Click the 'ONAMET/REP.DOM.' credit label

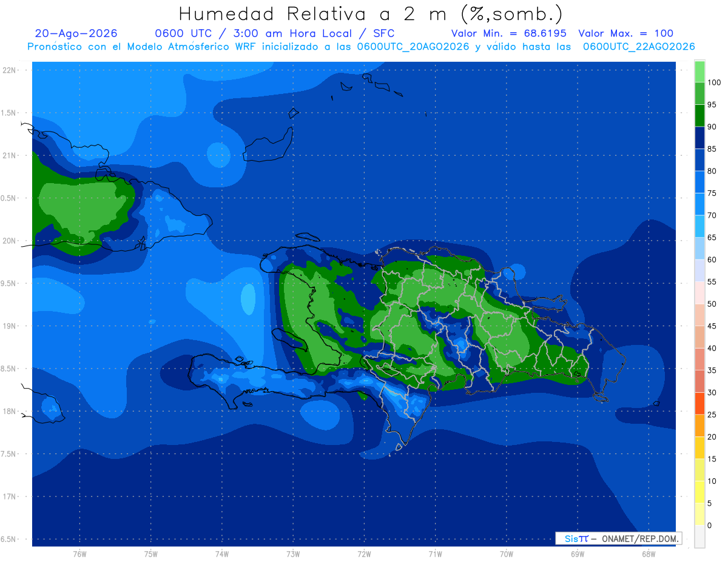click(x=639, y=538)
